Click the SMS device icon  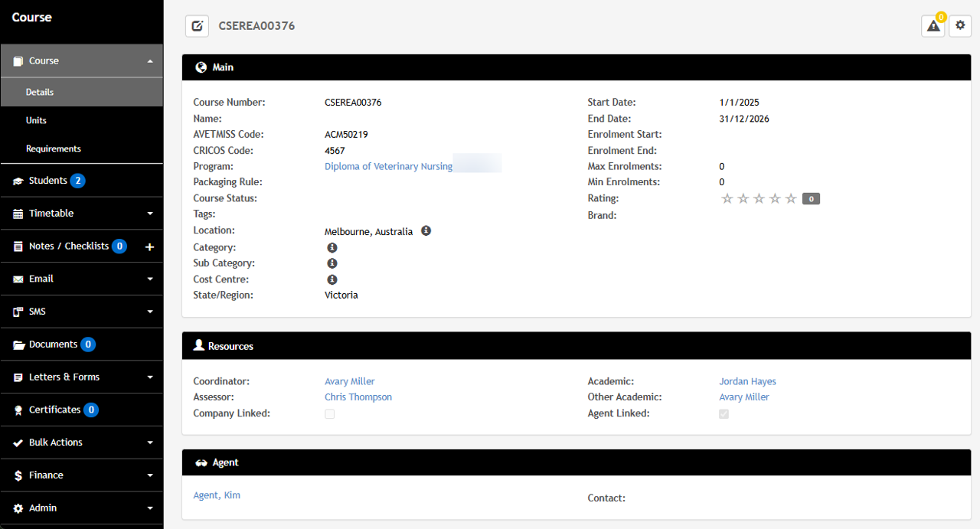18,312
